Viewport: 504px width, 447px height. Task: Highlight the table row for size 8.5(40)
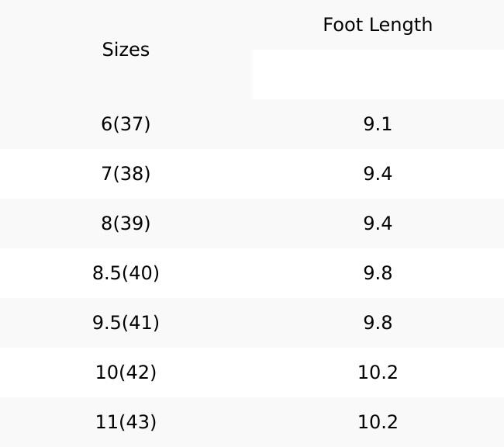point(252,273)
